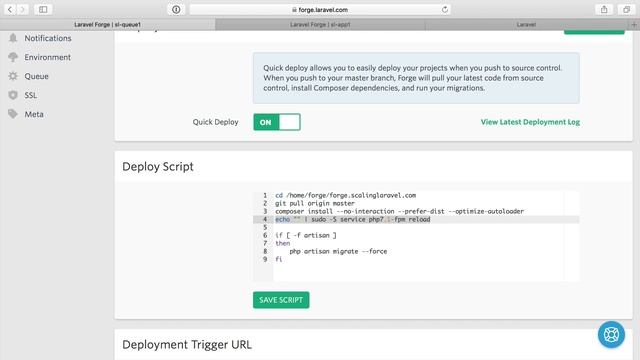Click line 1 'cd /home/forge' command
The width and height of the screenshot is (640, 360).
pos(345,196)
